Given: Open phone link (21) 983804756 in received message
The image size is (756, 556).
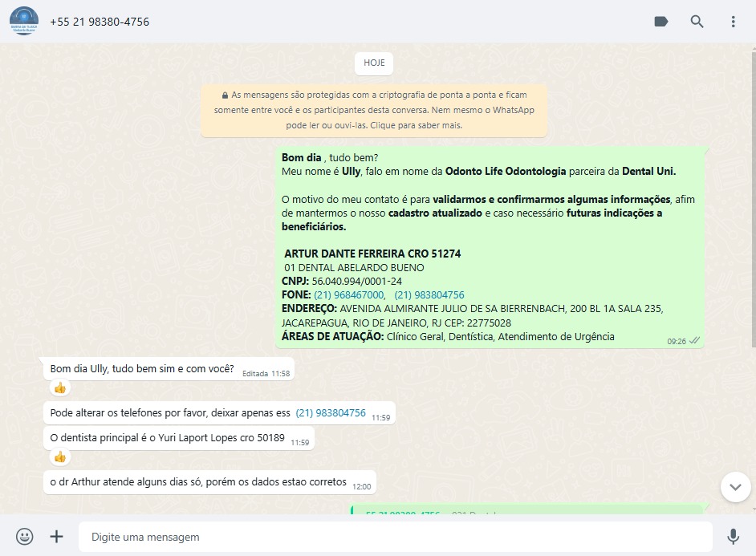Looking at the screenshot, I should 331,413.
